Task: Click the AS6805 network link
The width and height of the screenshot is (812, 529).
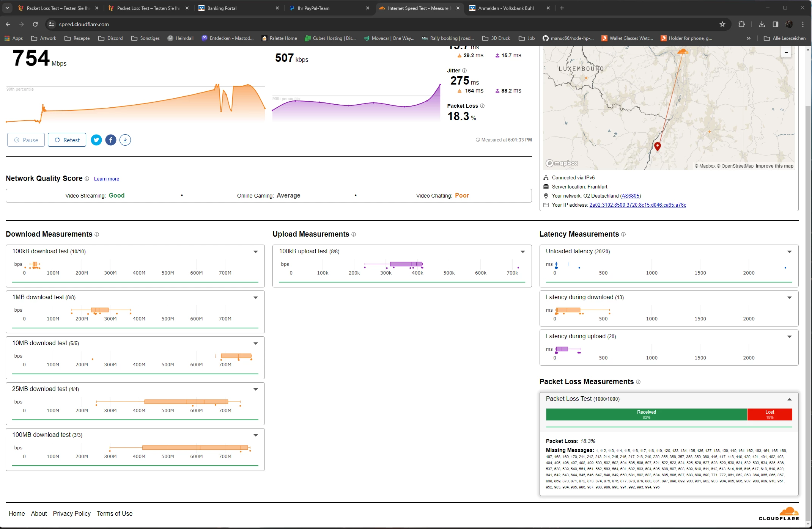Action: tap(630, 196)
